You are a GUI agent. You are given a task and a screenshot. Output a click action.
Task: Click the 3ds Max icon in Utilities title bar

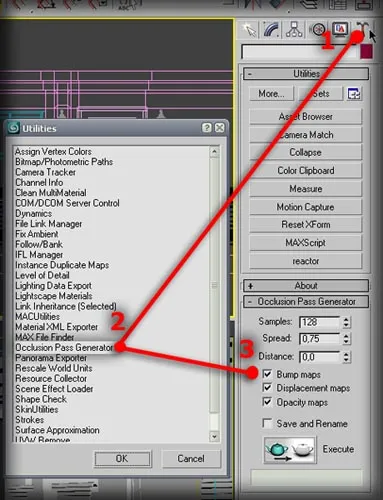[13, 128]
